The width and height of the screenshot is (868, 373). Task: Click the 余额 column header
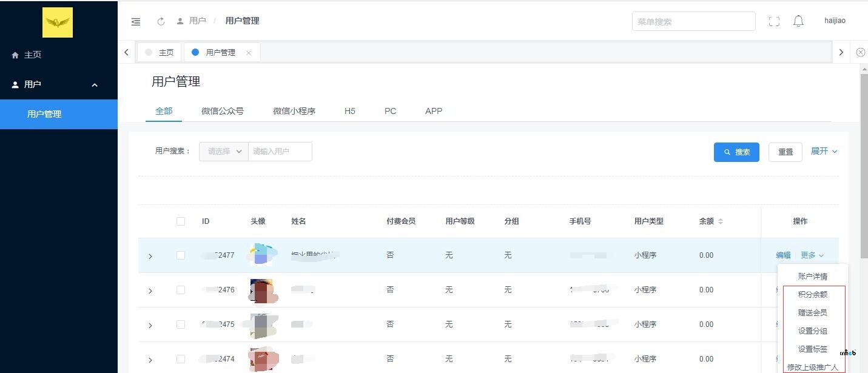tap(707, 221)
